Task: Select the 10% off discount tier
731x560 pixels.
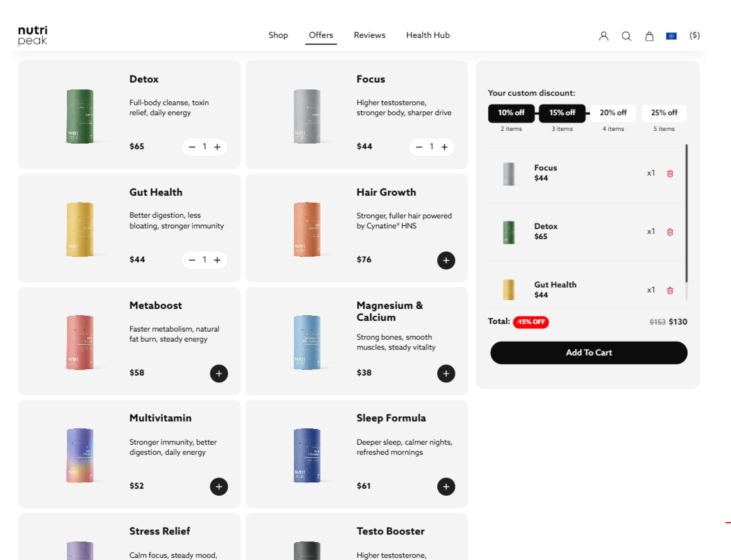Action: point(511,113)
